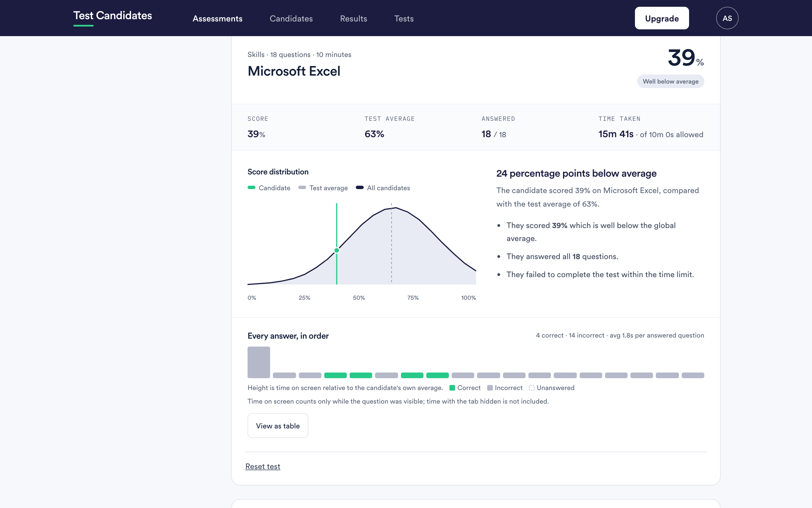
Task: Click the Score distribution heading
Action: coord(278,172)
